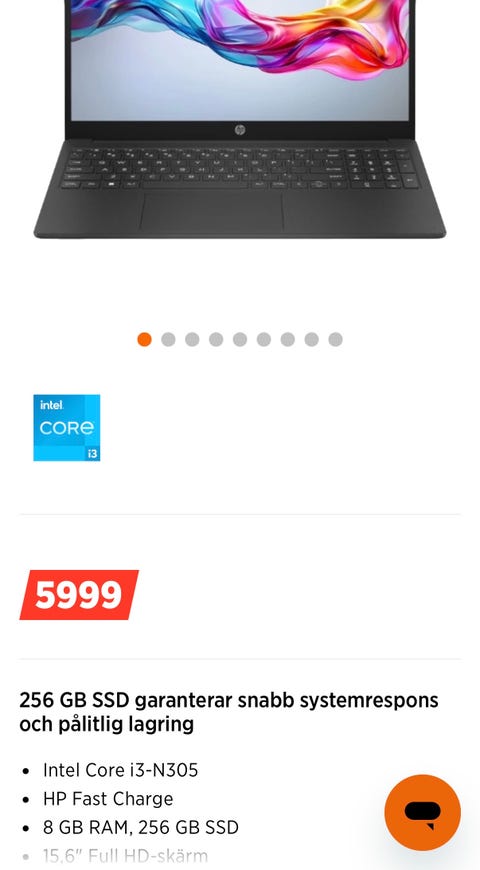Click the Intel Core i3 badge
Viewport: 480px width, 870px height.
(x=67, y=428)
